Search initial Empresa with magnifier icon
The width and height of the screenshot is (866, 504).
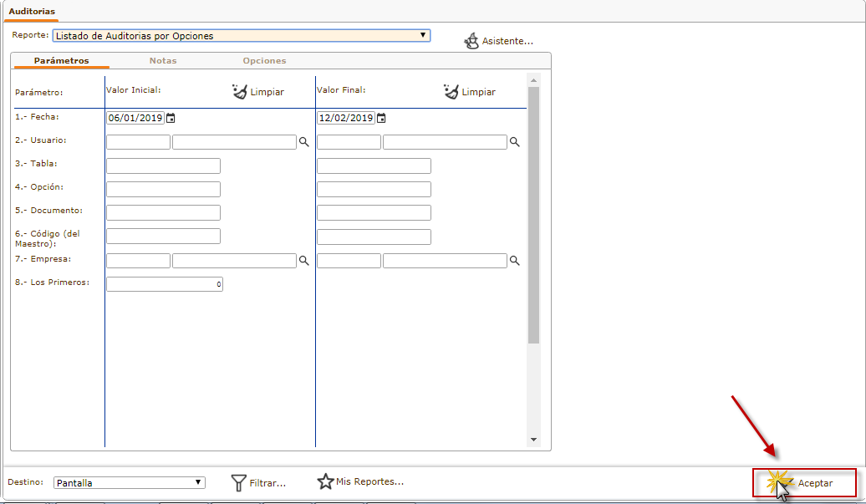[x=304, y=262]
